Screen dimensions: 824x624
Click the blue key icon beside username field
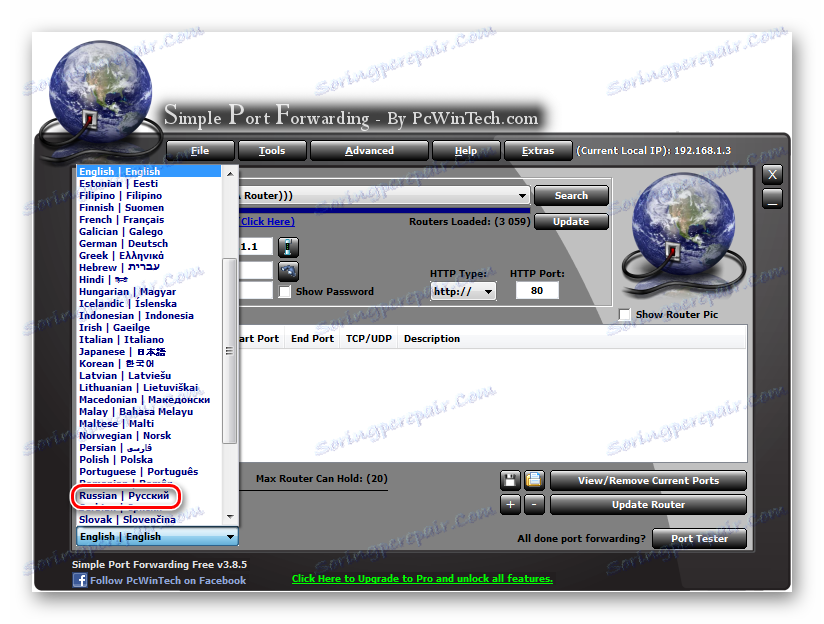288,271
